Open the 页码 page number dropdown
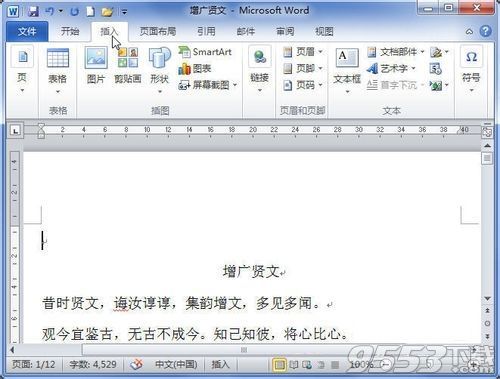The image size is (500, 379). pos(303,85)
